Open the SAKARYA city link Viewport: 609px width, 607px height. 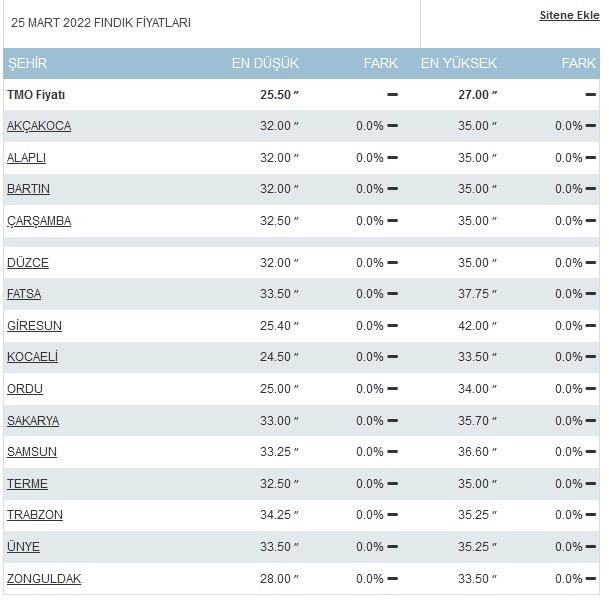pos(33,421)
